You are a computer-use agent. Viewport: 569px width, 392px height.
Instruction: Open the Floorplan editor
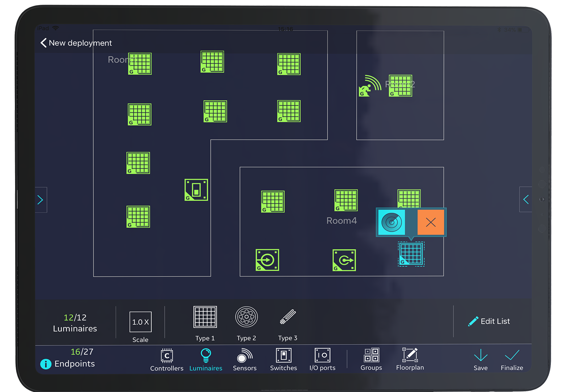pyautogui.click(x=410, y=359)
